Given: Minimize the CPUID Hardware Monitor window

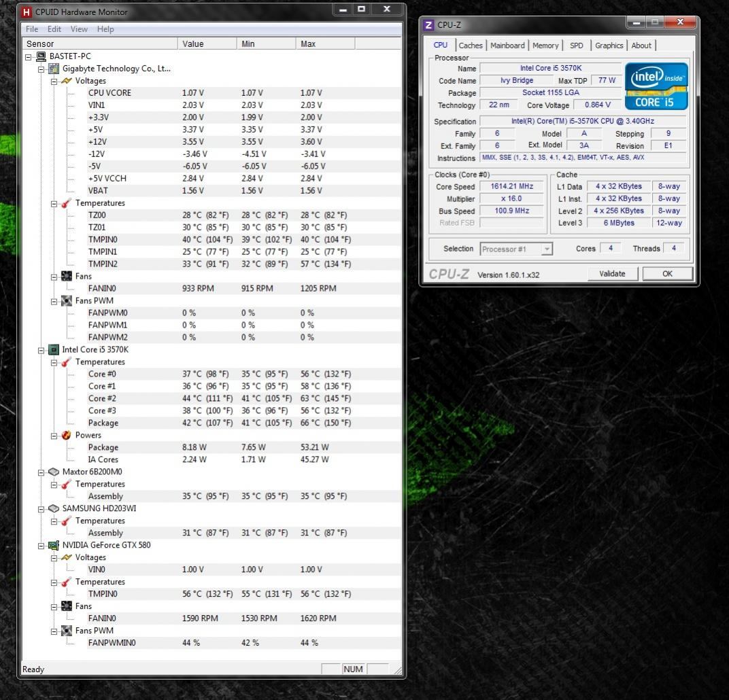Looking at the screenshot, I should coord(343,10).
